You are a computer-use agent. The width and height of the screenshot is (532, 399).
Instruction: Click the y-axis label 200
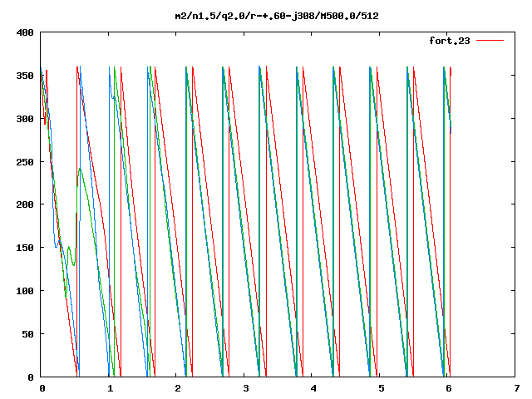(25, 204)
